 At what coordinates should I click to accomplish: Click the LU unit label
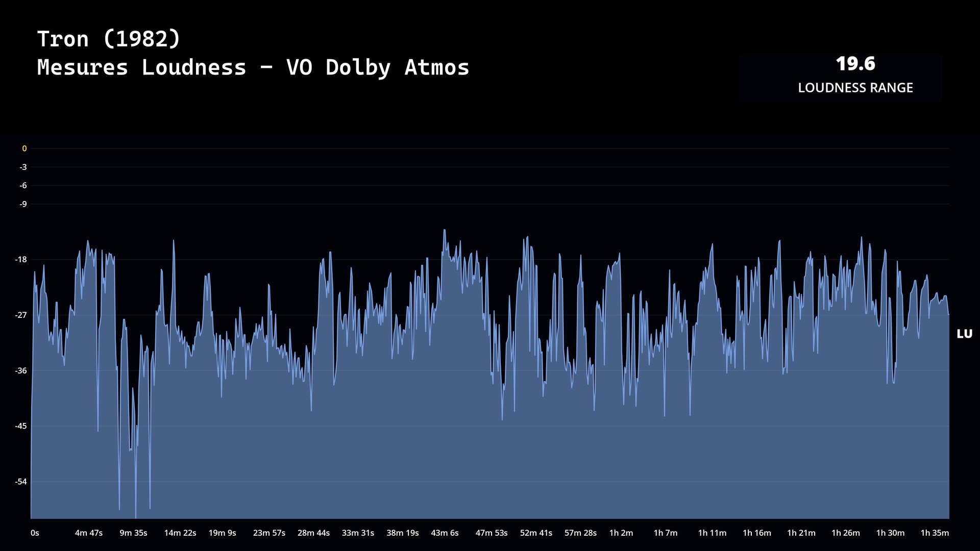964,334
